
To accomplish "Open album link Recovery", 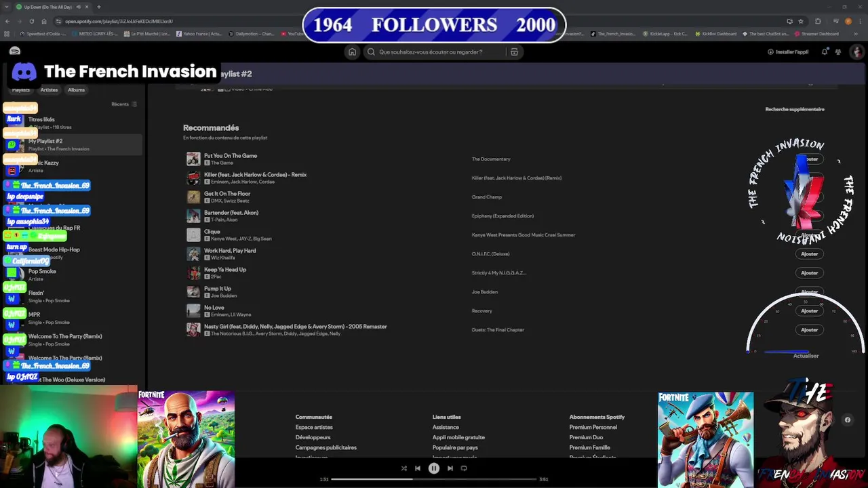I will 481,311.
